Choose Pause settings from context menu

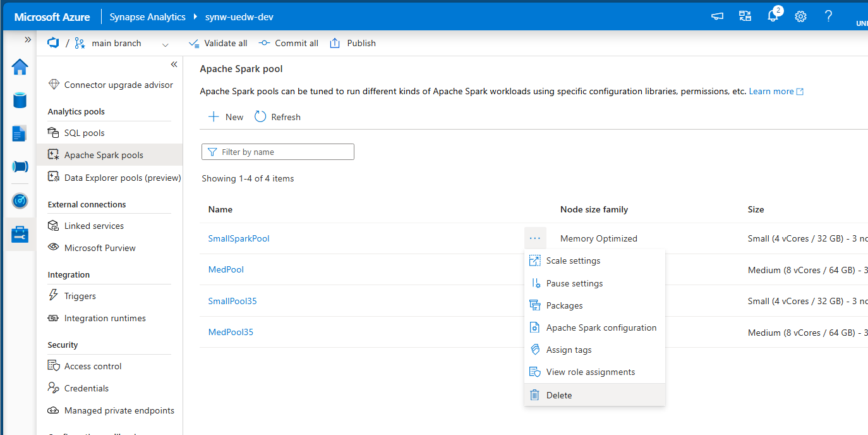tap(594, 283)
